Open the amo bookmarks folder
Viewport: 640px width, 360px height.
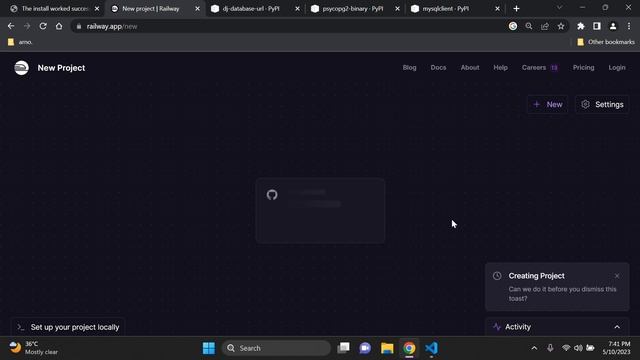(20, 42)
